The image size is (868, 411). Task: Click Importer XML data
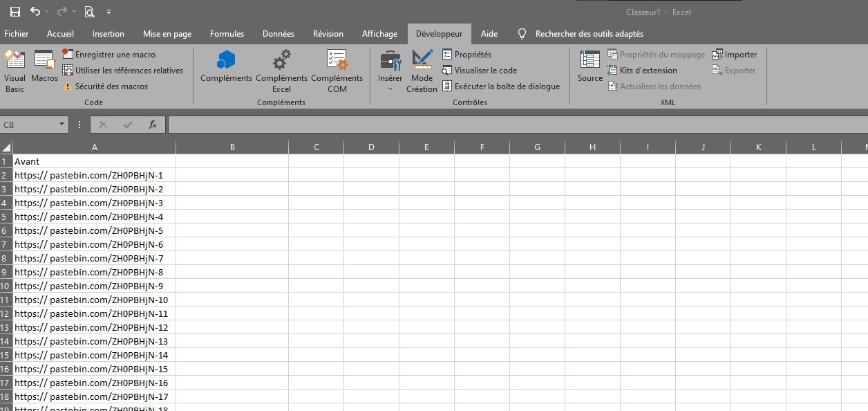pos(735,55)
